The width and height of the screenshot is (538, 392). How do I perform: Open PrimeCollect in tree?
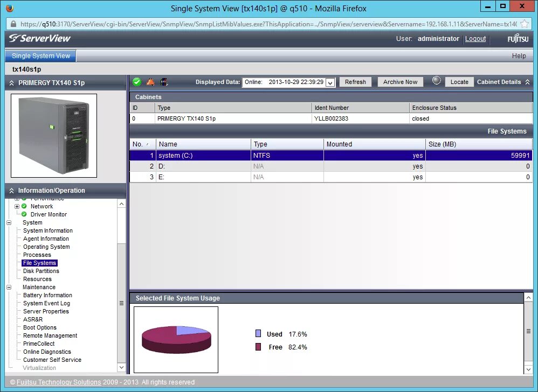39,344
